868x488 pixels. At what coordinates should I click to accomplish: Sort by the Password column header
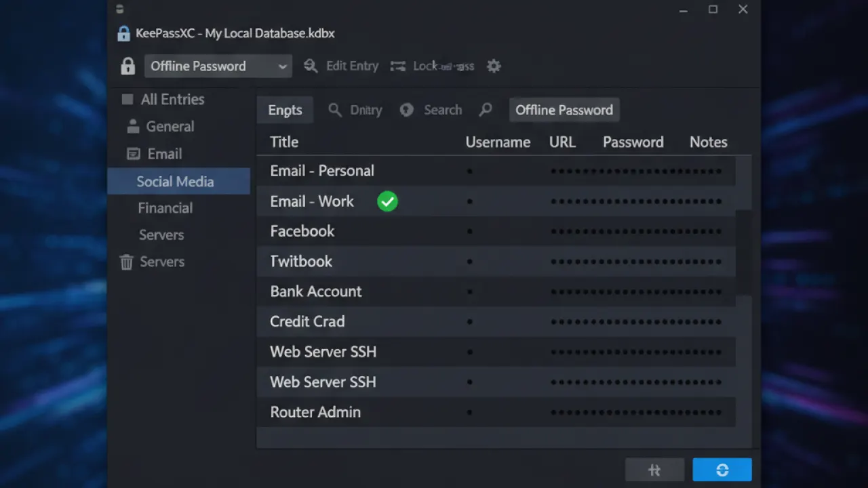[x=633, y=142]
